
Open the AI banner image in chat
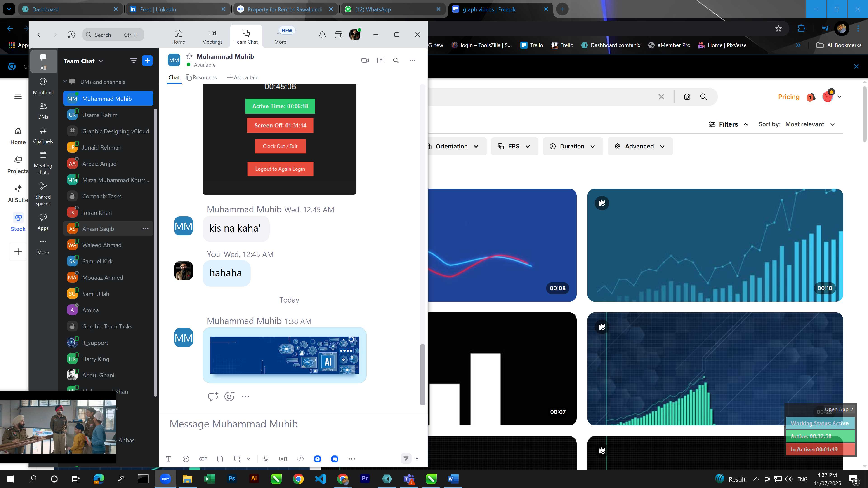284,355
